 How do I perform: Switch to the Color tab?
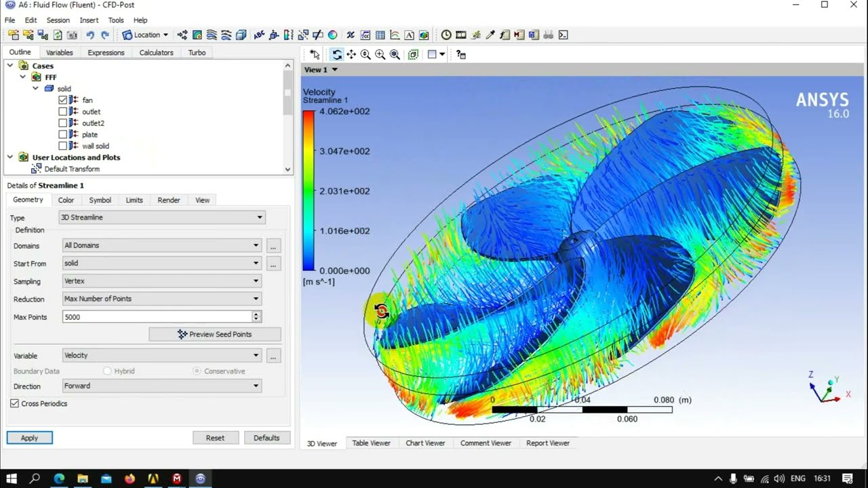[x=66, y=200]
